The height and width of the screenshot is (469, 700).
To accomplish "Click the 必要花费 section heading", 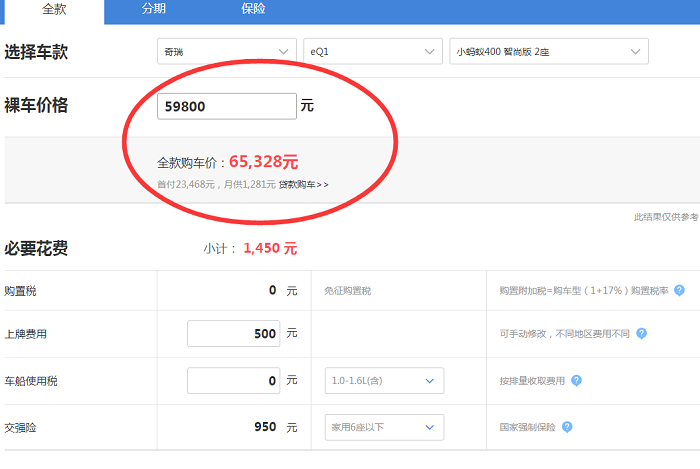I will click(x=36, y=248).
